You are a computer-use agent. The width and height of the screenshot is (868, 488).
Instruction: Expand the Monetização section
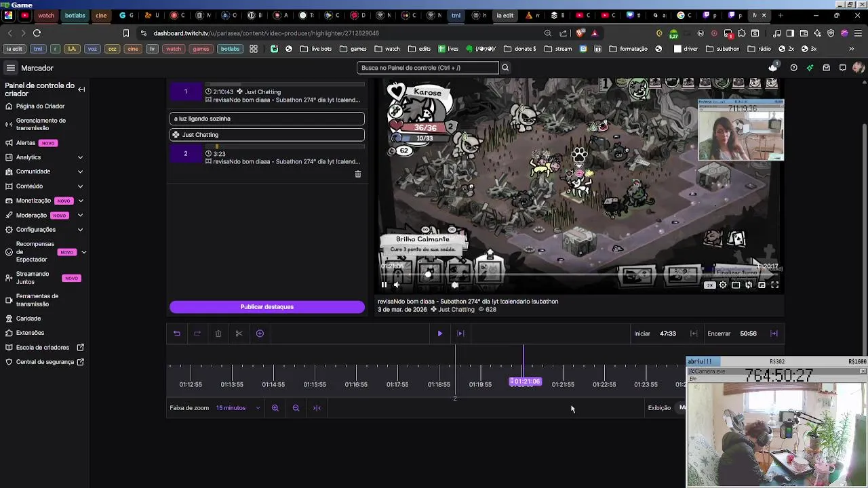click(80, 201)
